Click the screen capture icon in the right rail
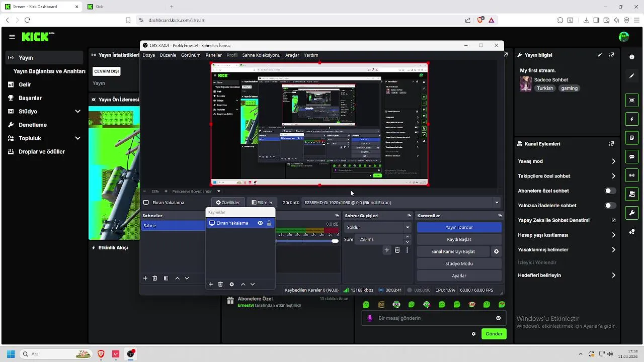Image resolution: width=644 pixels, height=362 pixels. point(632,101)
